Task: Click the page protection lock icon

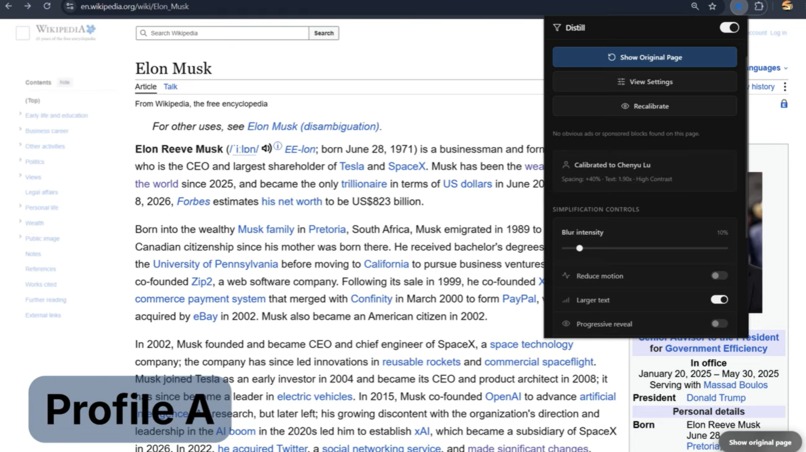Action: point(784,104)
